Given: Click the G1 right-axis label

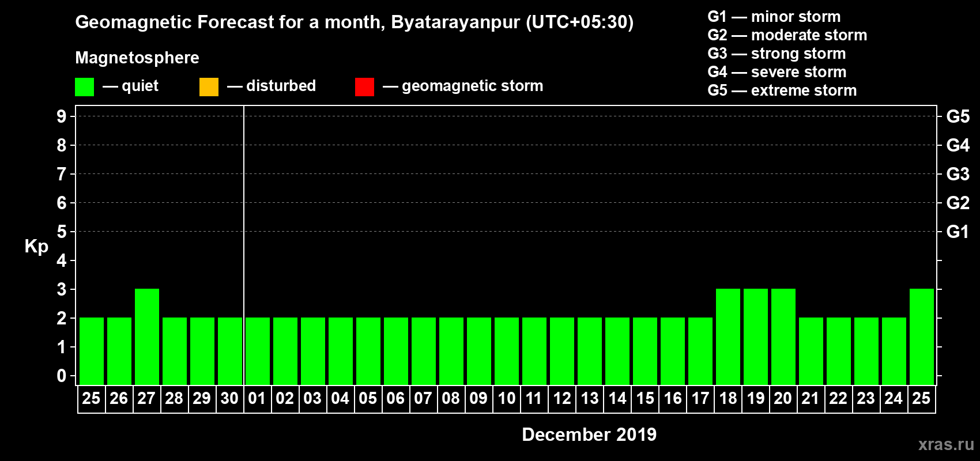Looking at the screenshot, I should 958,232.
